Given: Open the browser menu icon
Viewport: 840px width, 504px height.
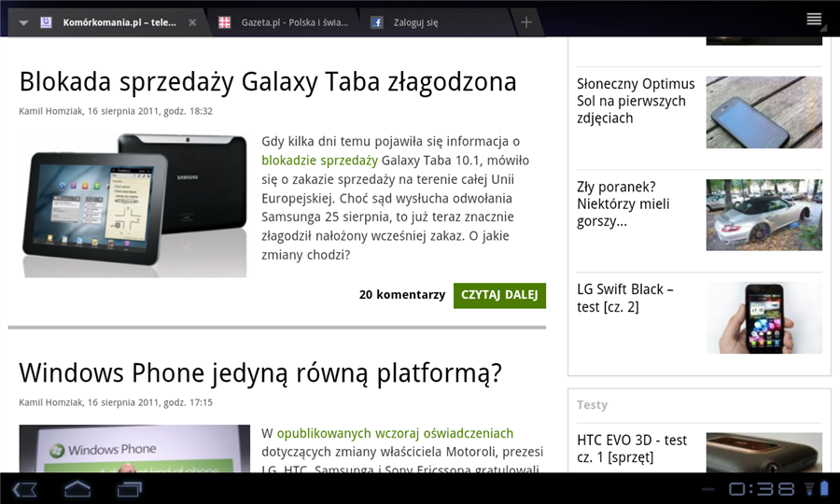Looking at the screenshot, I should (814, 20).
